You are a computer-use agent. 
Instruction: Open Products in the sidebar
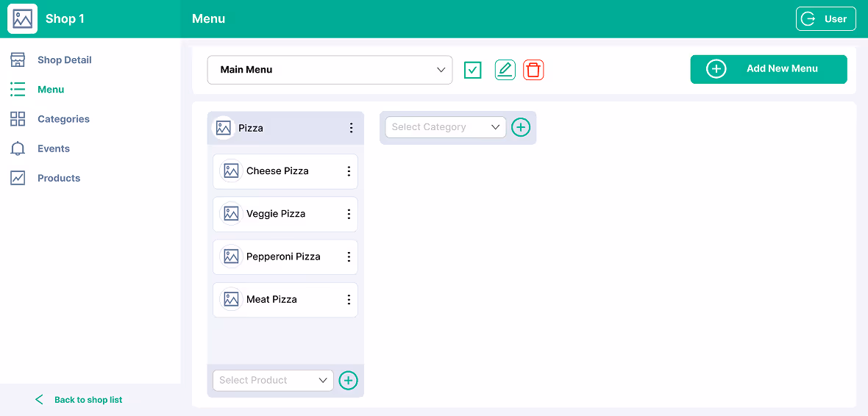click(59, 178)
